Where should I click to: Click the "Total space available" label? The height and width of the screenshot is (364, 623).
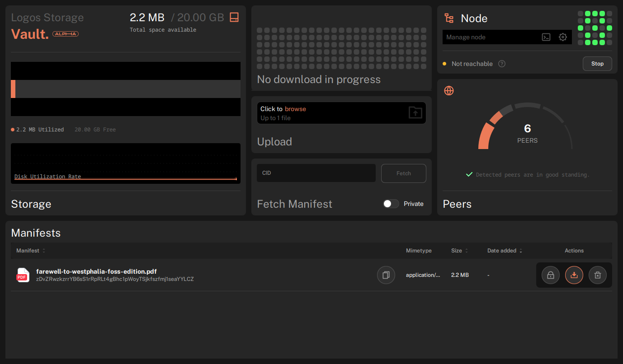[163, 30]
